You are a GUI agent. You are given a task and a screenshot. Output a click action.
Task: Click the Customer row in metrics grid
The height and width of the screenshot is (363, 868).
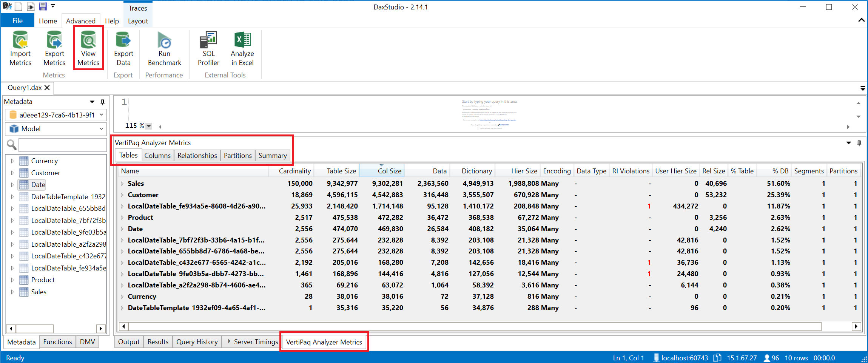(x=489, y=195)
